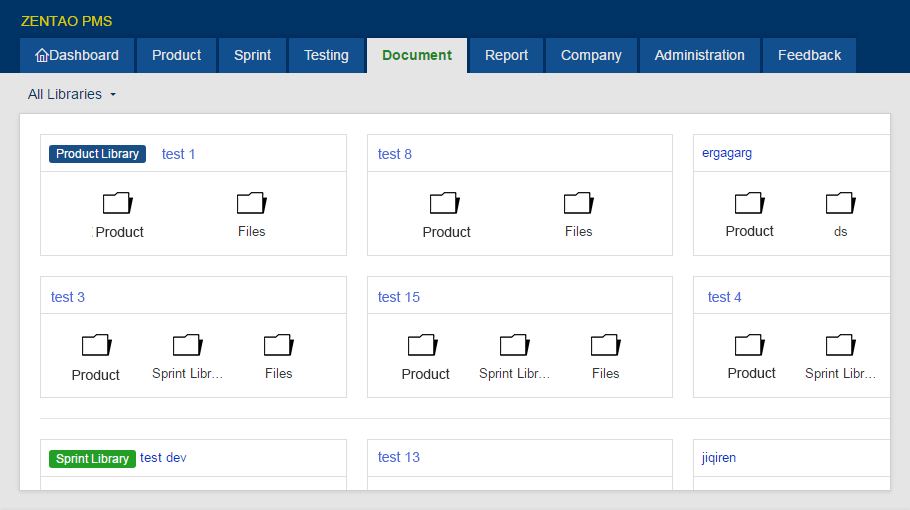The image size is (910, 510).
Task: Open the Files folder in test 1
Action: coord(251,215)
